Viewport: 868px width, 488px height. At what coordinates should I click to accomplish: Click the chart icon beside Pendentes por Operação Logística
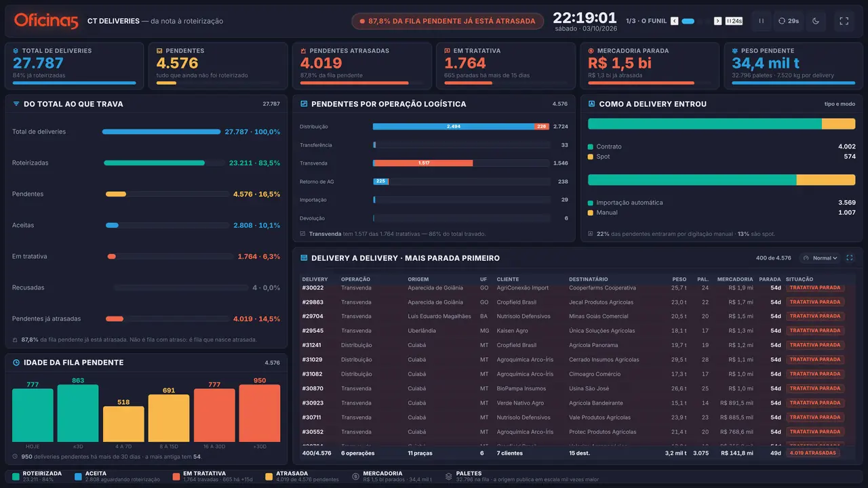coord(304,104)
